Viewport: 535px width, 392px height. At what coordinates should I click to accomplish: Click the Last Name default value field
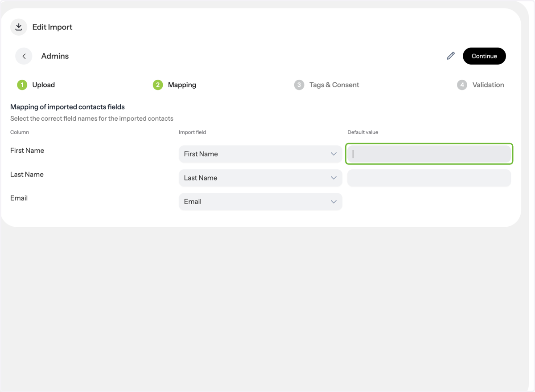tap(429, 178)
